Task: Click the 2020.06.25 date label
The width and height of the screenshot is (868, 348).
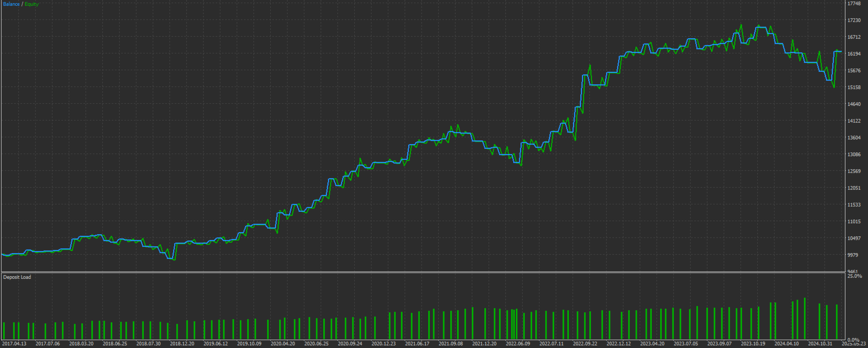Action: tap(316, 344)
